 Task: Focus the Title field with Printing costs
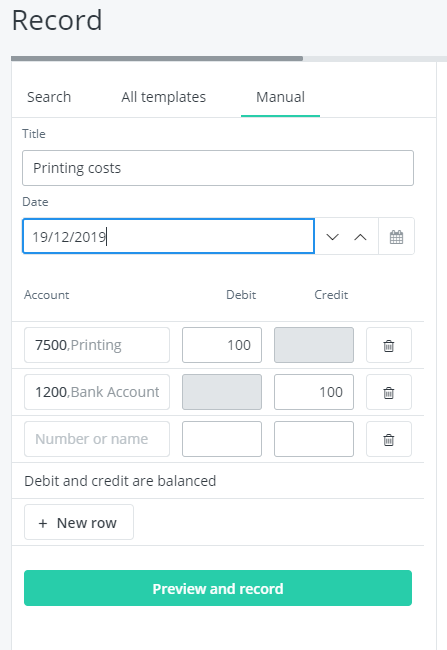(218, 168)
